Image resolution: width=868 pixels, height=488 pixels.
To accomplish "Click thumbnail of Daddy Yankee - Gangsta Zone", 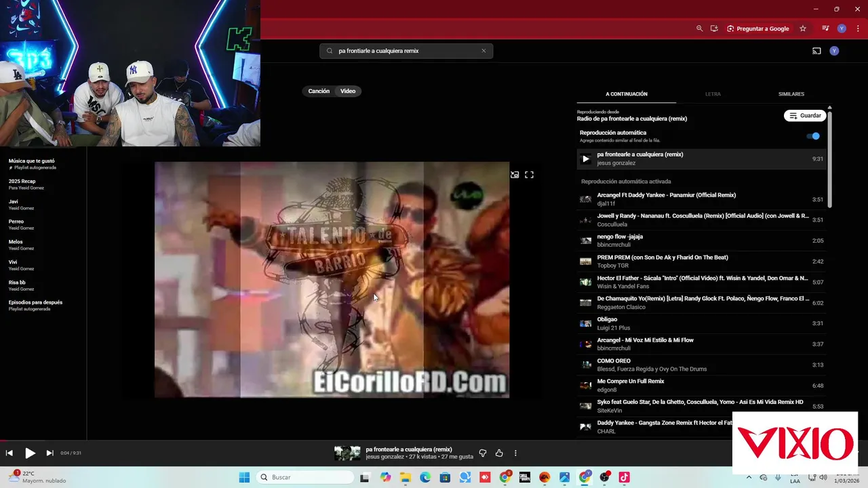I will tap(585, 427).
